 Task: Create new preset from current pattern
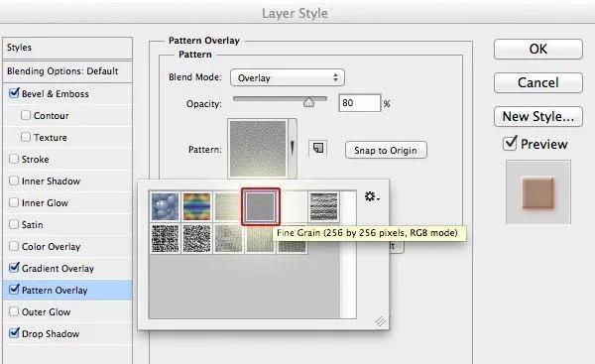318,148
